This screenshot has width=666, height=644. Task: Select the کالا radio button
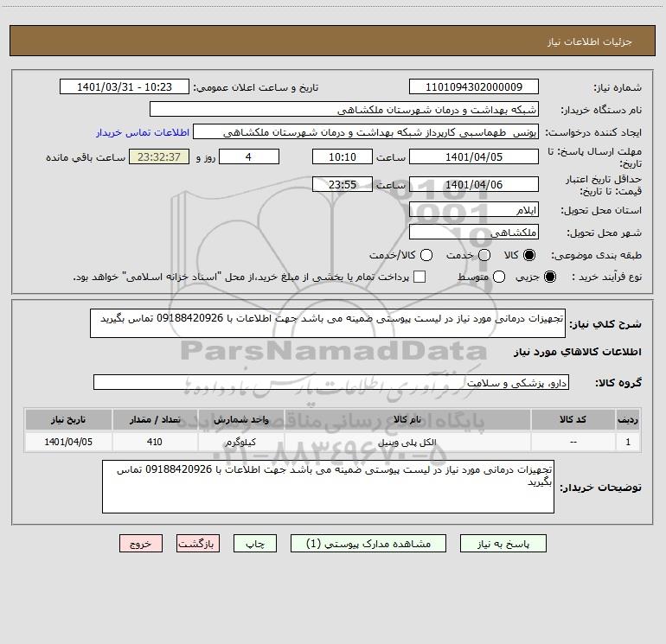[529, 255]
